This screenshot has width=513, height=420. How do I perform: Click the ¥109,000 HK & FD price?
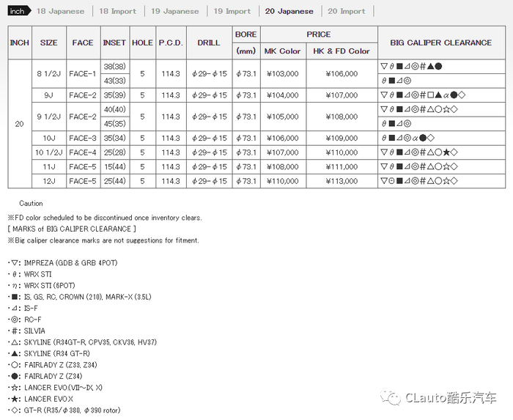point(342,138)
